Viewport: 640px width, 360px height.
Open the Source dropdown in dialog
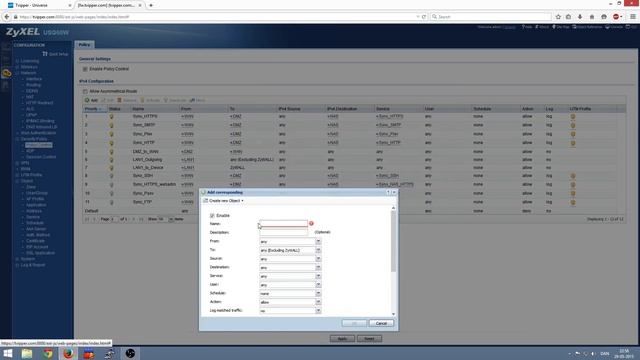click(x=318, y=259)
